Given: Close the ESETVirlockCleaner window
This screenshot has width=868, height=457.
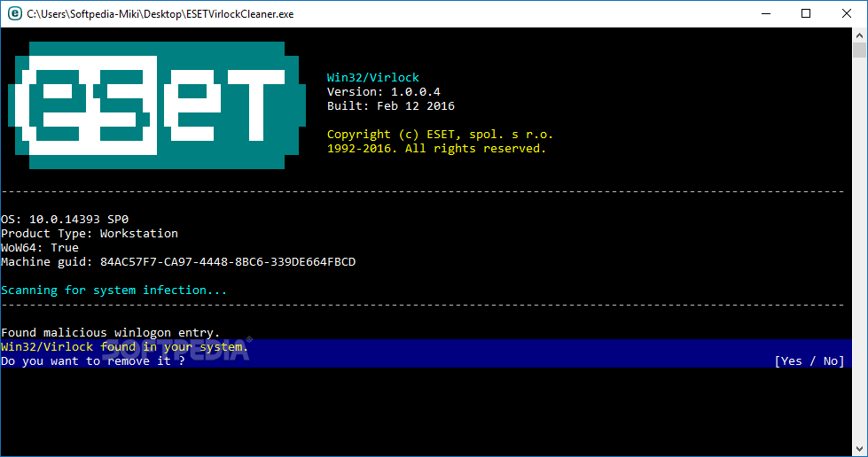Looking at the screenshot, I should coord(847,14).
